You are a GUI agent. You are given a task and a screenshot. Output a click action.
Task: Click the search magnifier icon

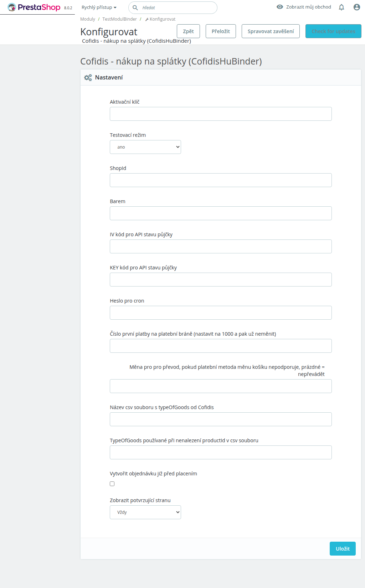[x=135, y=7]
